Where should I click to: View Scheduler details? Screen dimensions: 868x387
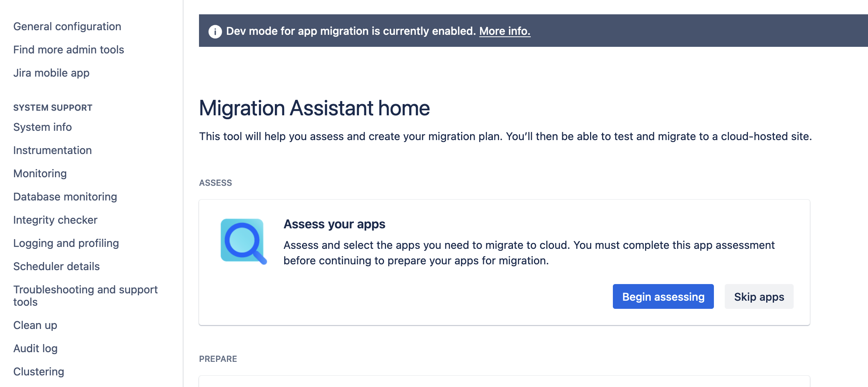click(x=57, y=266)
